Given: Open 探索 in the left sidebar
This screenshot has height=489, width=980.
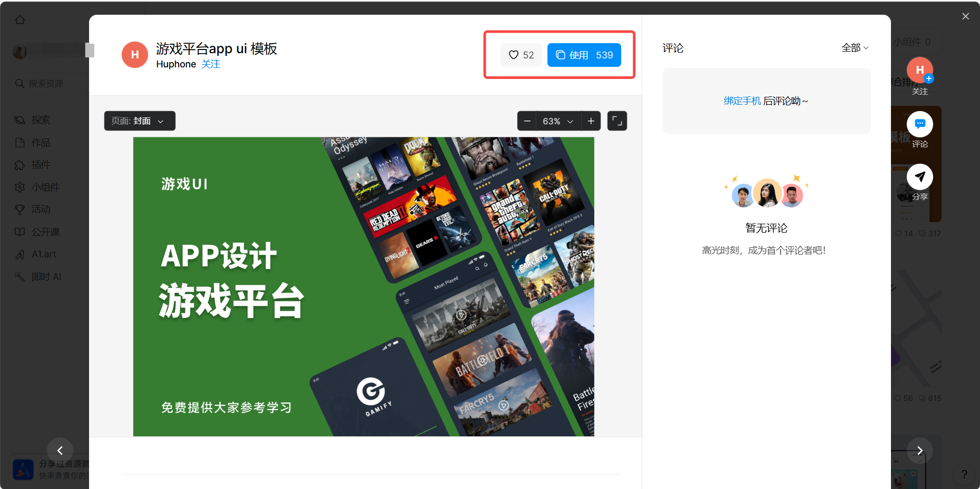Looking at the screenshot, I should point(33,120).
